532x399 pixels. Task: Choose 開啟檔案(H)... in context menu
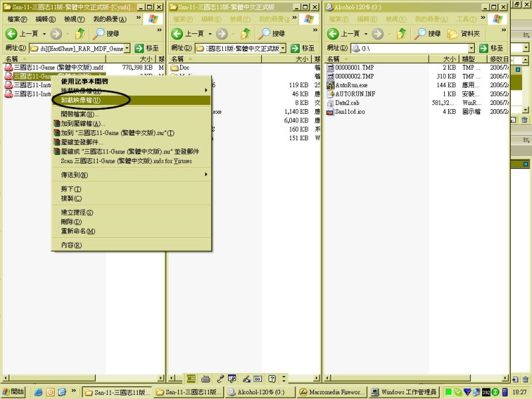(x=131, y=114)
